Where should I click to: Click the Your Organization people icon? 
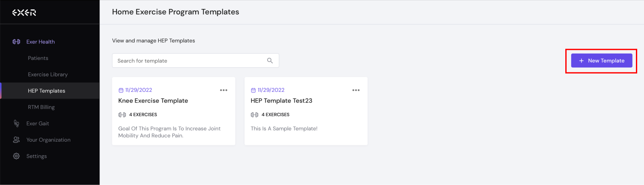17,140
